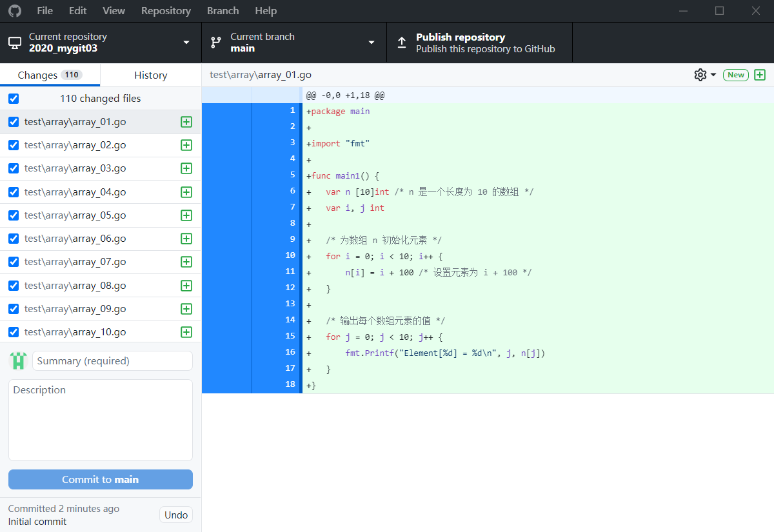Click added-file plus icon for array_03.go
774x532 pixels.
click(186, 168)
